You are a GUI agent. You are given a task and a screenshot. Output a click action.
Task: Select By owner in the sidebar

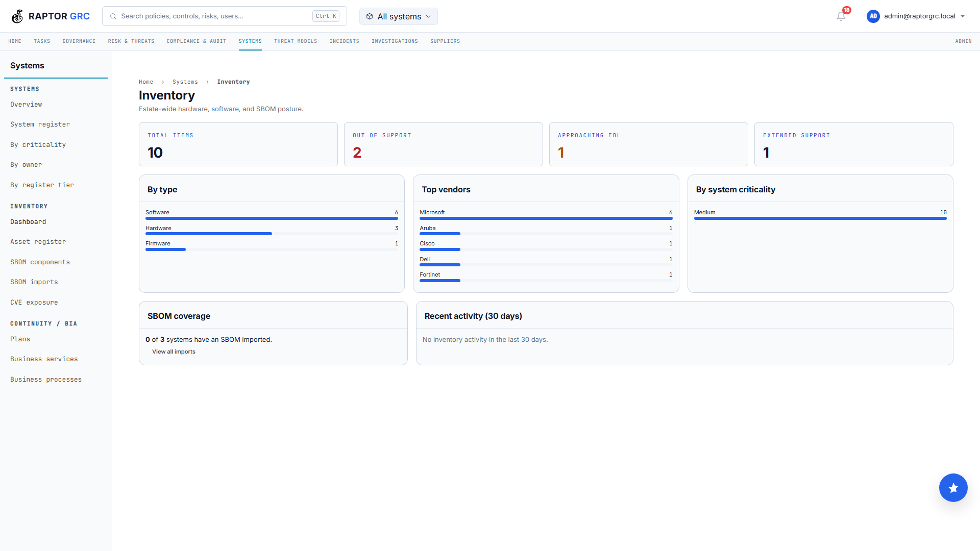(x=26, y=165)
